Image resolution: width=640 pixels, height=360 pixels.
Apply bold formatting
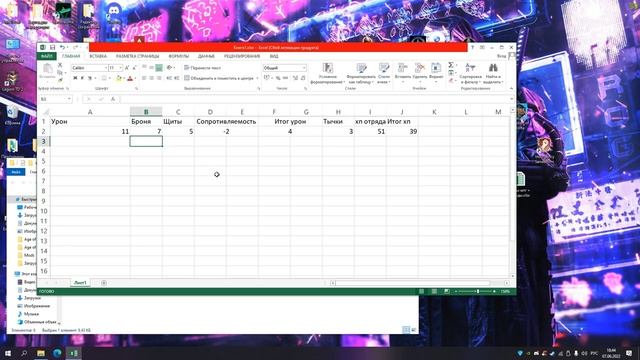[x=75, y=78]
